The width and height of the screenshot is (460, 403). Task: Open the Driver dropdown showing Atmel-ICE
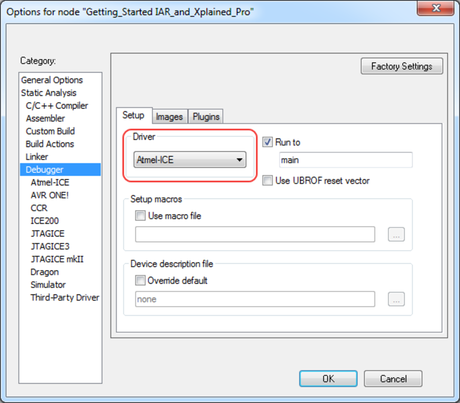(x=190, y=160)
